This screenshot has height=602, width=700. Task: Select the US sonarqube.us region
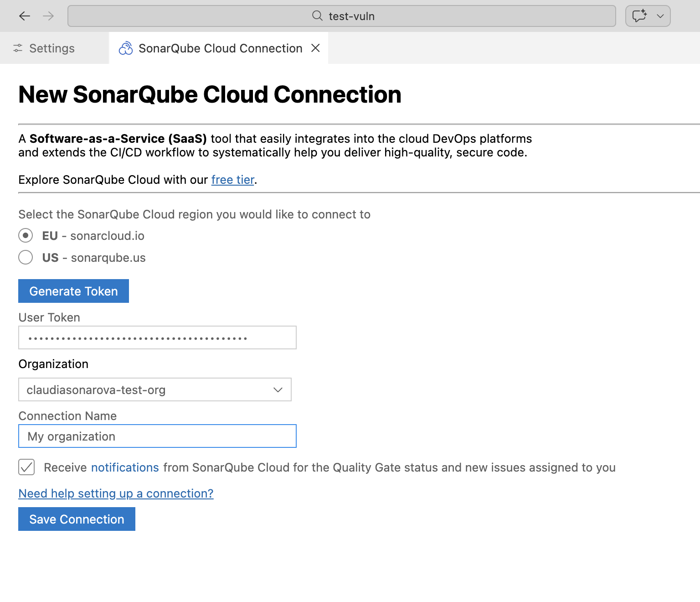(26, 257)
